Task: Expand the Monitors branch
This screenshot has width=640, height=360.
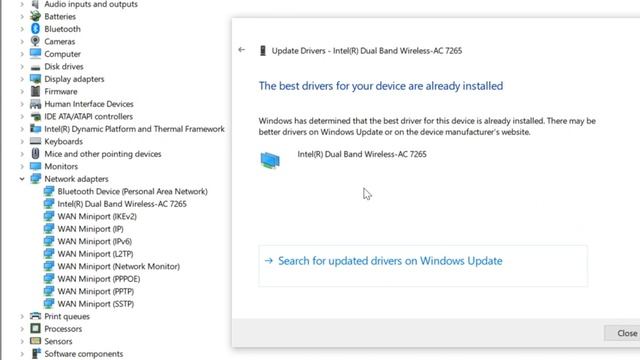Action: point(22,166)
